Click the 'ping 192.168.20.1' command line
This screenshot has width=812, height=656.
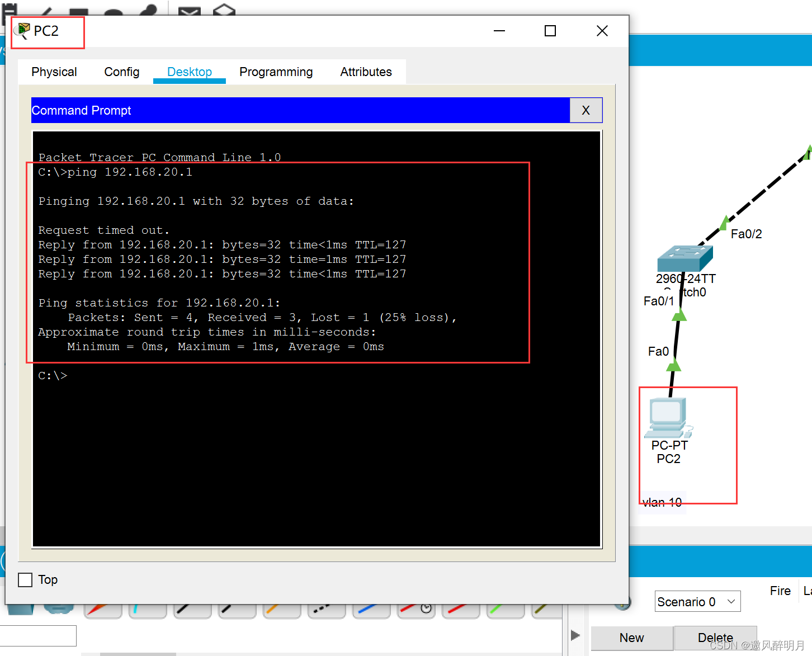point(115,172)
